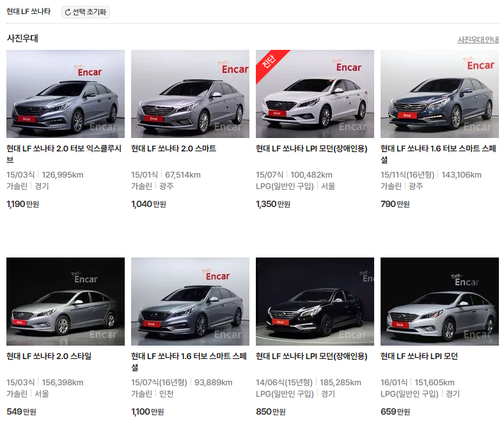Viewport: 504px width, 430px height.
Task: Click price 790만원
Action: (x=395, y=204)
